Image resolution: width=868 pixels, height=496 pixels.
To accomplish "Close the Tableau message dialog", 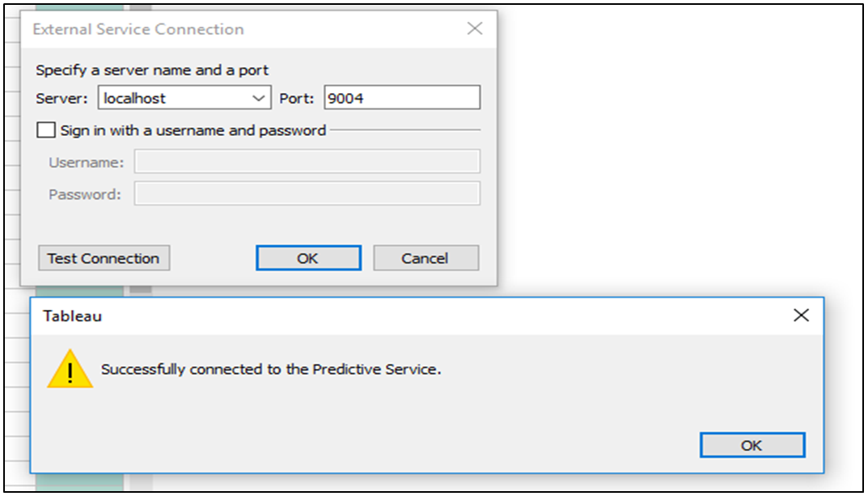I will [801, 315].
